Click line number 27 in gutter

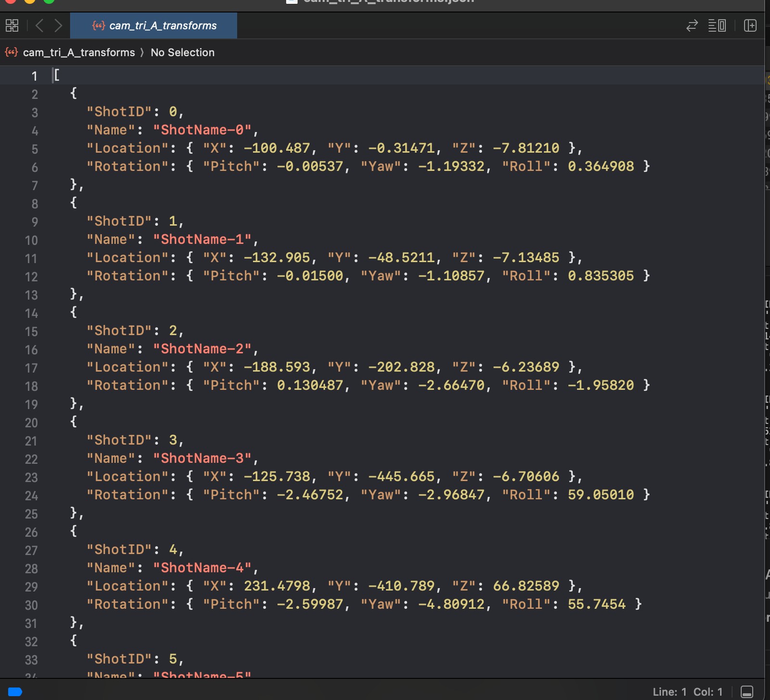click(x=31, y=551)
